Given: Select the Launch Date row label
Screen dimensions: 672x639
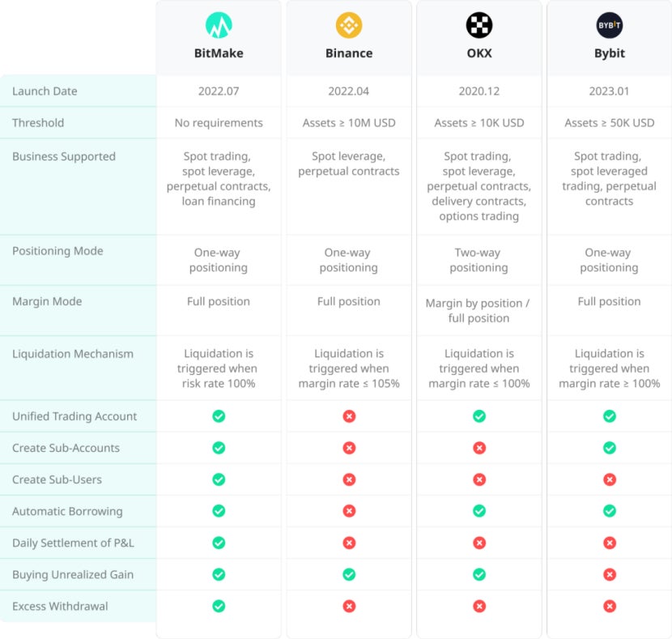Looking at the screenshot, I should click(45, 92).
